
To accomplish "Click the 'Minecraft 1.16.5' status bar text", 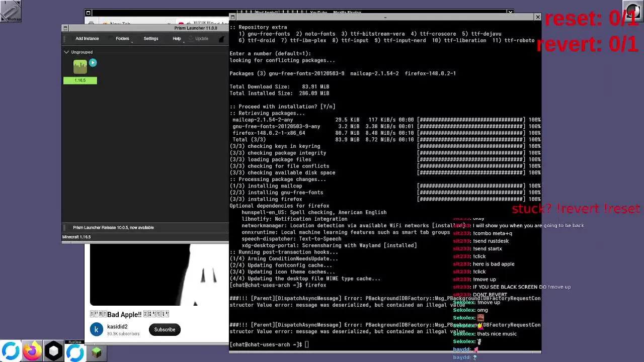I will coord(76,237).
